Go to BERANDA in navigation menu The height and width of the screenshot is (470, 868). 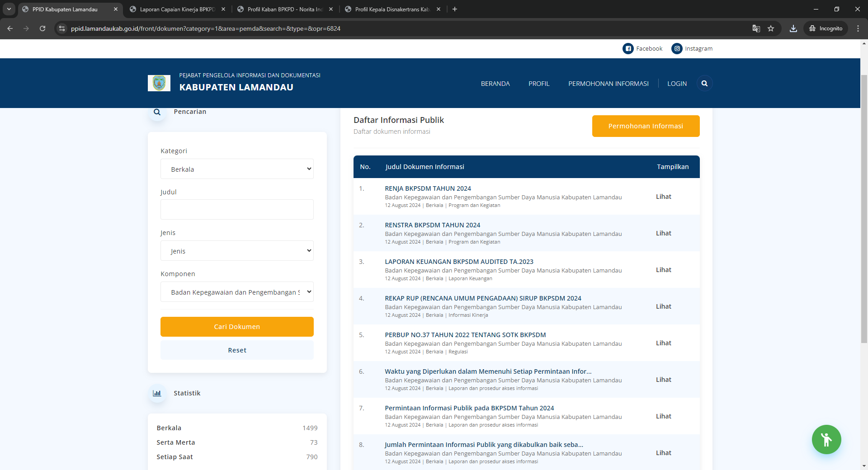point(495,84)
